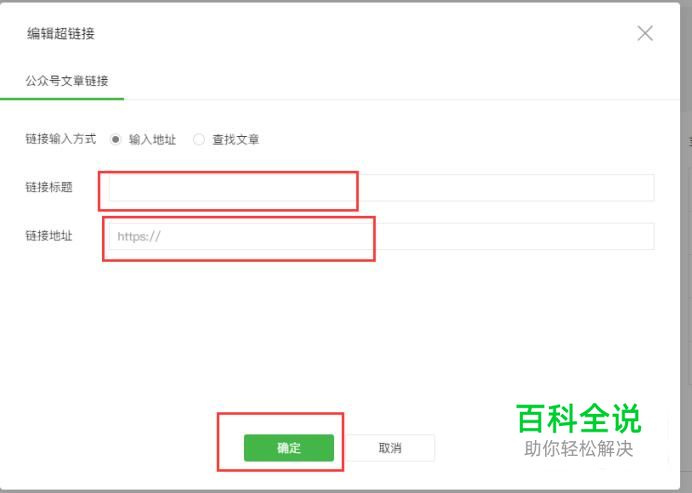Confirm with the green 确定 button
692x493 pixels.
pos(289,448)
